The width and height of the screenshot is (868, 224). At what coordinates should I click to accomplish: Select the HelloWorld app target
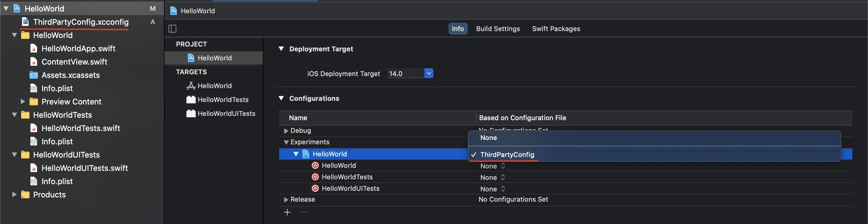click(214, 86)
